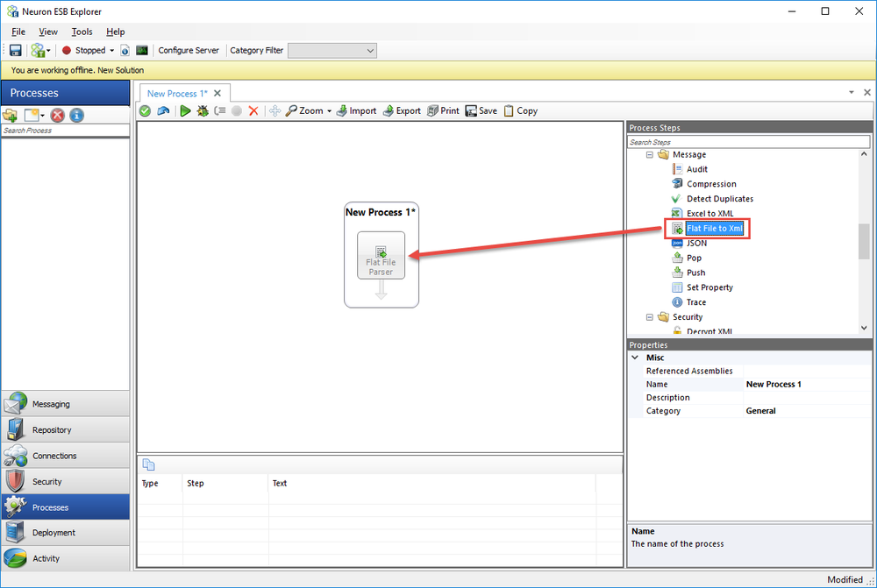Open the Tools menu
Viewport: 877px width, 588px height.
click(x=82, y=32)
